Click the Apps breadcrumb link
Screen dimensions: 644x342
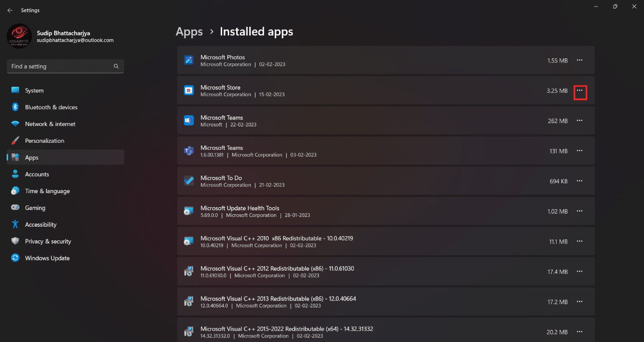(189, 32)
